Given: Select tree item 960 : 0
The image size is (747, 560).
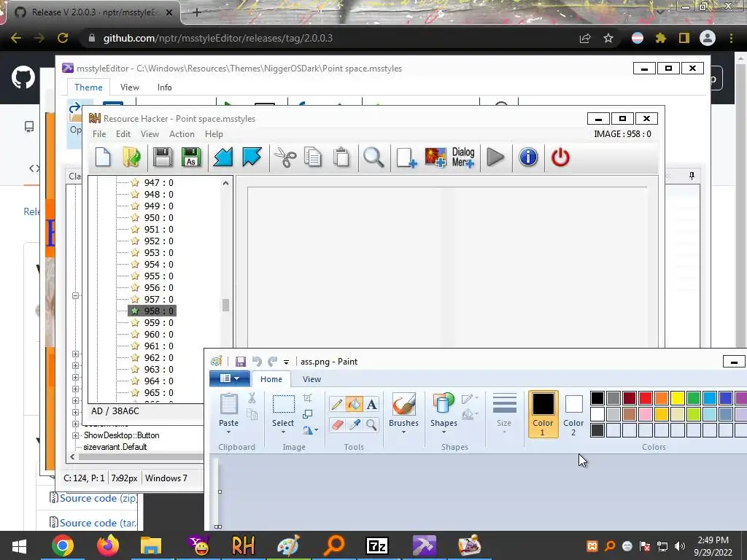Looking at the screenshot, I should pyautogui.click(x=158, y=334).
